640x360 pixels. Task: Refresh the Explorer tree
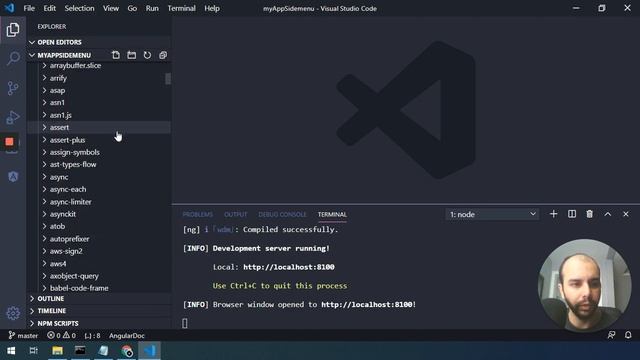[147, 55]
